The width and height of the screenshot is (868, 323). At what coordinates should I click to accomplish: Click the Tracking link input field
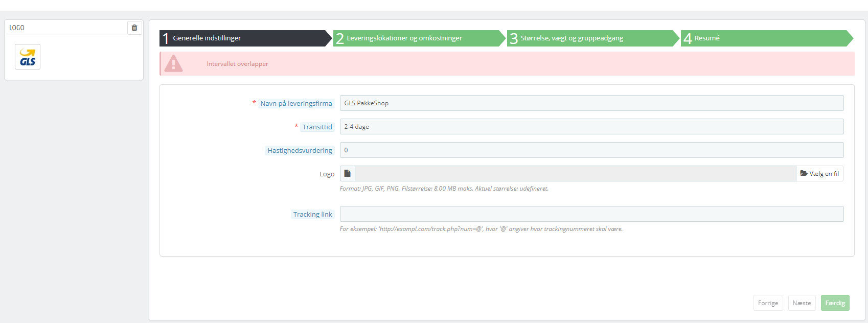coord(591,214)
